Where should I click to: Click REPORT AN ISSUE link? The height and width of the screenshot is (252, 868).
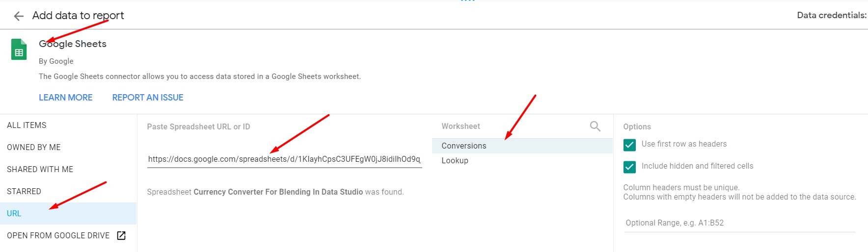coord(148,98)
